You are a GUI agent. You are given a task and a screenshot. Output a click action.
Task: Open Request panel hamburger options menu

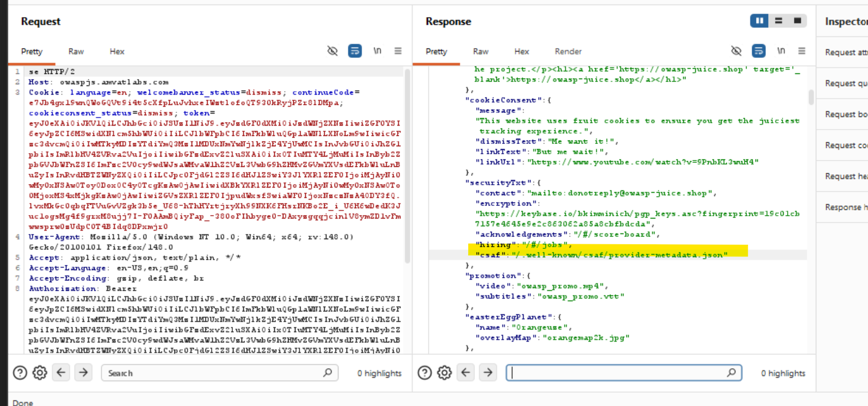pyautogui.click(x=398, y=51)
